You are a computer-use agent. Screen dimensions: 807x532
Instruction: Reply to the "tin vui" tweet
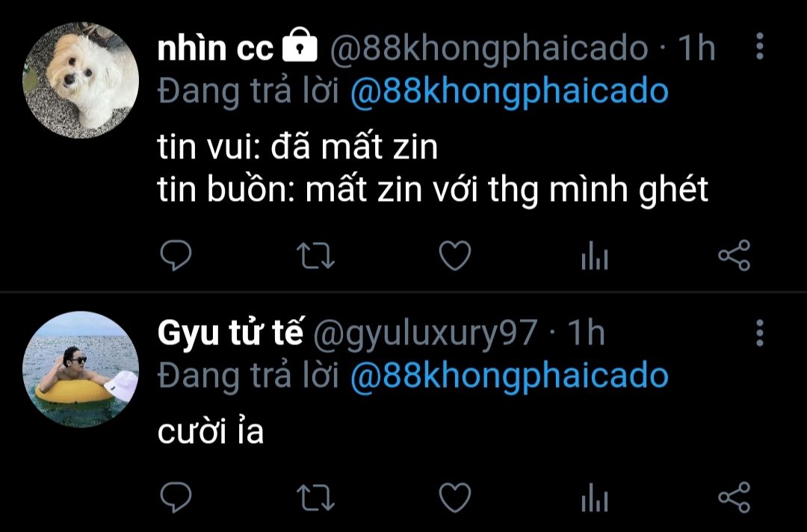click(x=176, y=256)
